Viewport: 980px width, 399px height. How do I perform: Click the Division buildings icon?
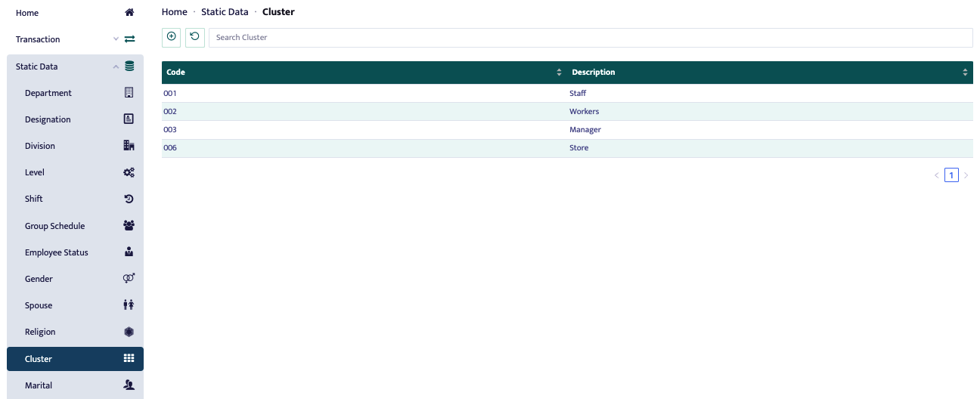129,146
